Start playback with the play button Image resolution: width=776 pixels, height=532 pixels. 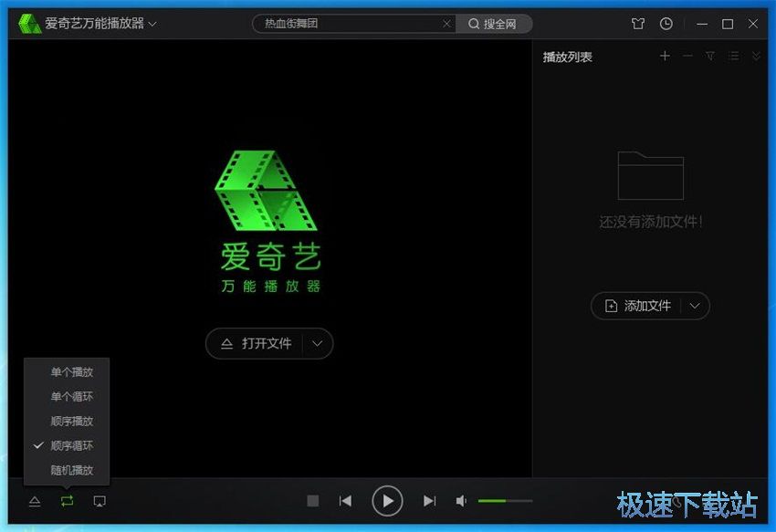[x=387, y=501]
